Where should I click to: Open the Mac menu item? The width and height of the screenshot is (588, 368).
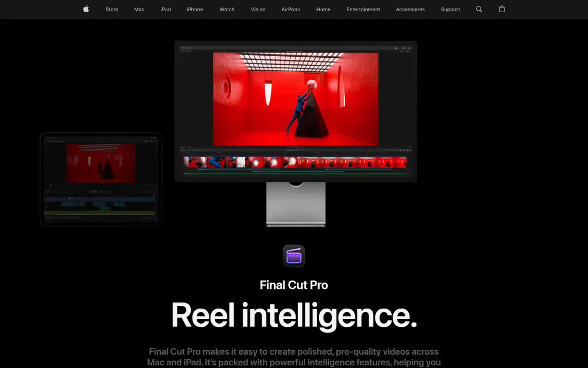pyautogui.click(x=139, y=10)
